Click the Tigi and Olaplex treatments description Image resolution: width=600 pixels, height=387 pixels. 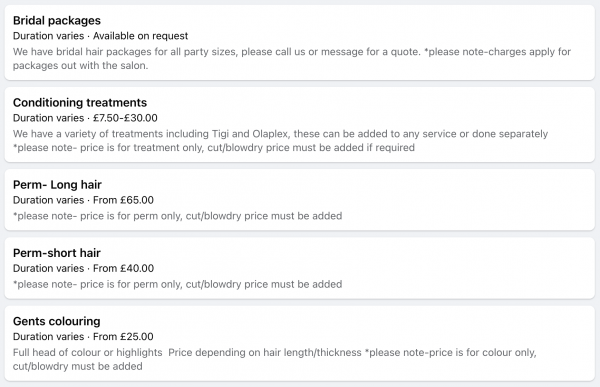coord(280,140)
